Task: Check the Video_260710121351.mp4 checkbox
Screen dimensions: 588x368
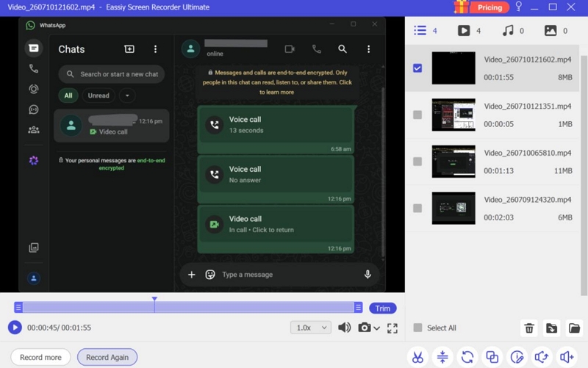Action: pyautogui.click(x=417, y=115)
